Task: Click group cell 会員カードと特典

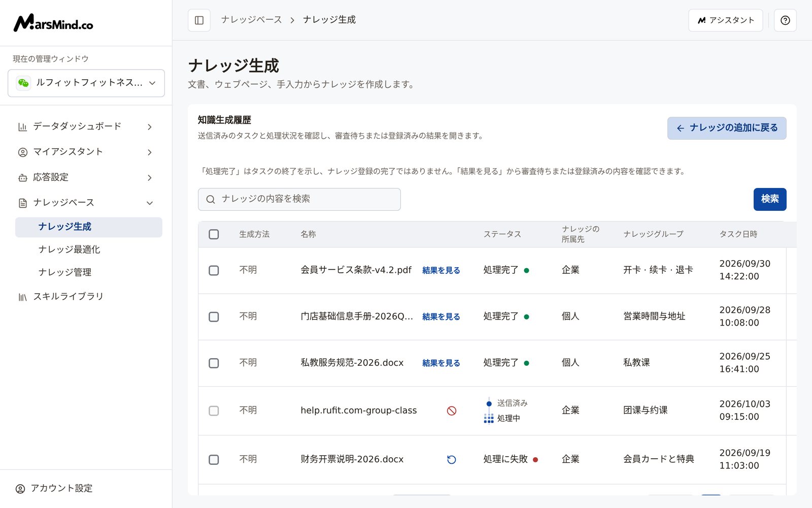Action: pyautogui.click(x=659, y=459)
